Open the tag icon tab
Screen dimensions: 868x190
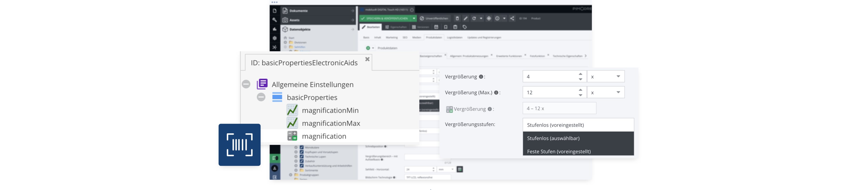click(465, 27)
